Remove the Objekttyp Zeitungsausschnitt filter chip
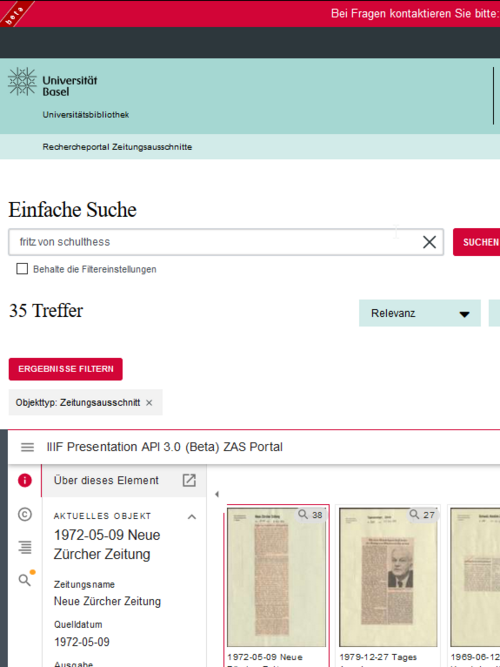Screen dimensions: 500x667 (149, 402)
